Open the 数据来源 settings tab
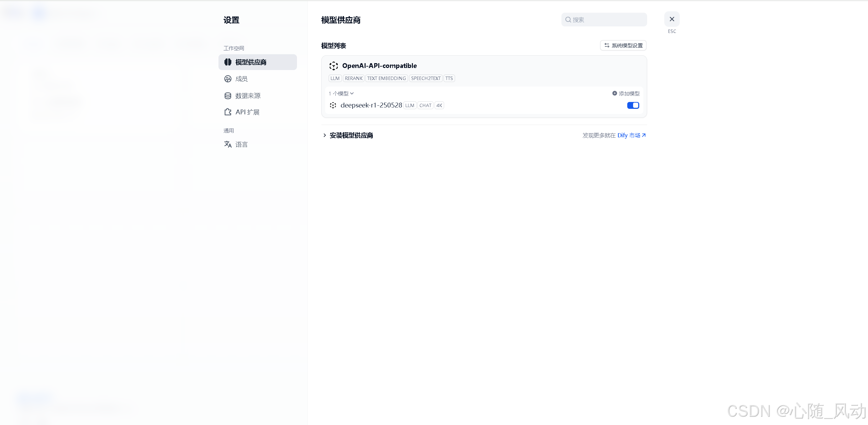The height and width of the screenshot is (425, 868). point(248,96)
